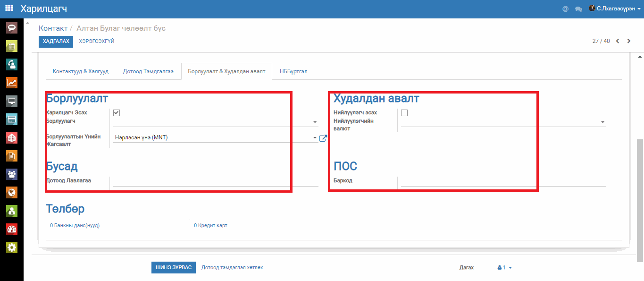
Task: Expand the Борлуулагч dropdown
Action: [x=315, y=122]
